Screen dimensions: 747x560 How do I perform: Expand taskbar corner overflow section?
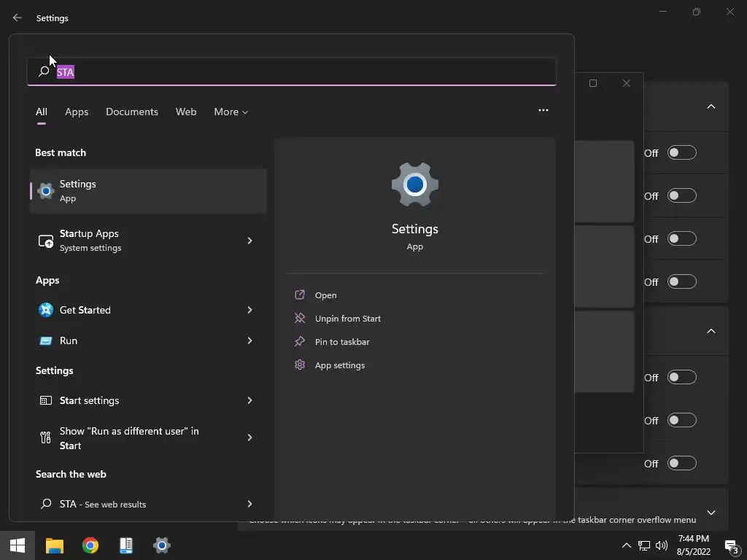(711, 513)
